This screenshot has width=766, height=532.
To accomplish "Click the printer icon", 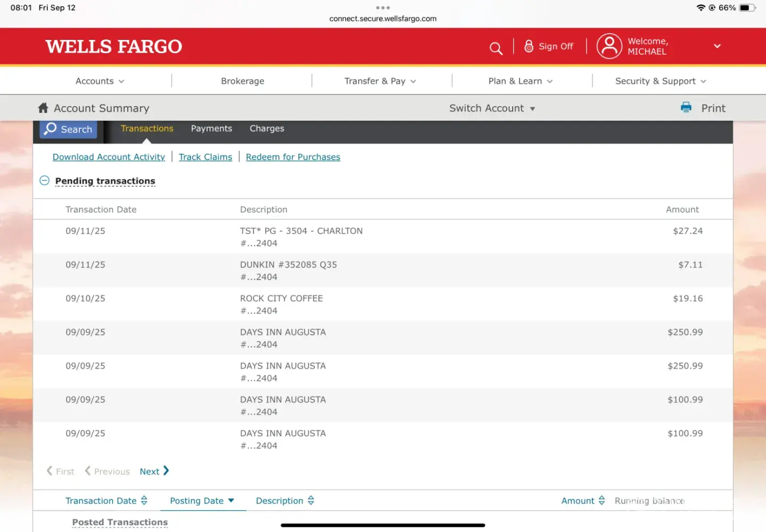I will click(686, 107).
